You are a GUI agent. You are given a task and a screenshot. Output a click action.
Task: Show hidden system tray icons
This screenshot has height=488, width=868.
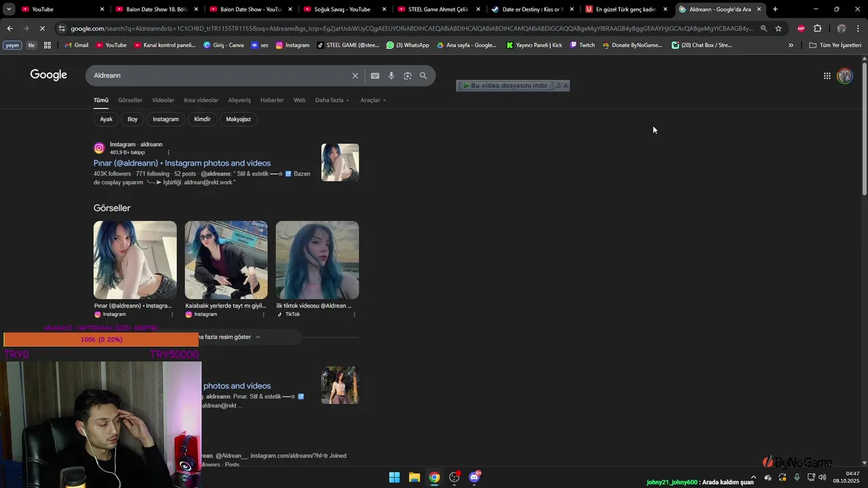coord(753,477)
